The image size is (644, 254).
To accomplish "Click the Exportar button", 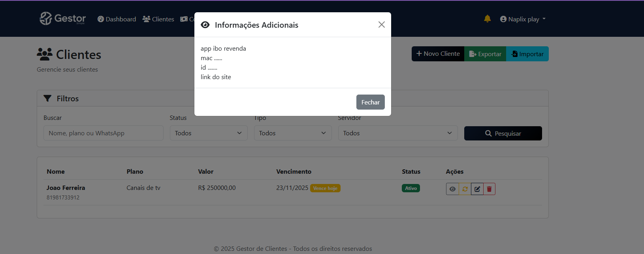I will pyautogui.click(x=485, y=54).
